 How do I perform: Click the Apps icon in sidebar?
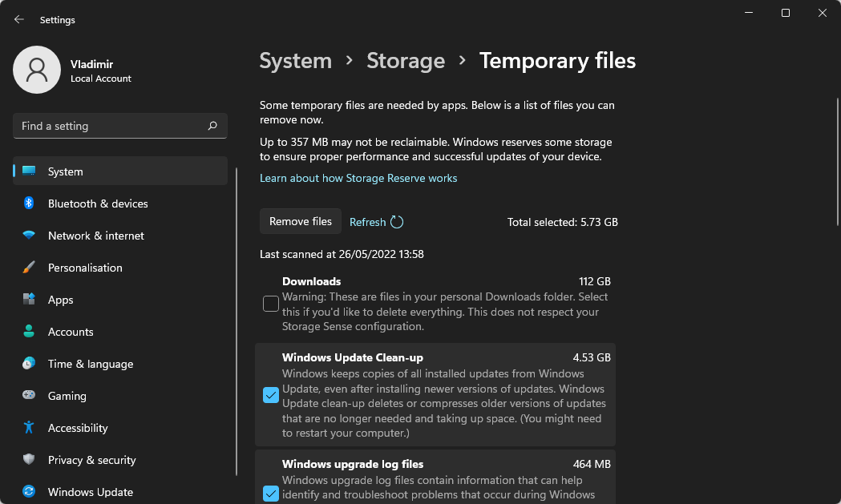click(x=29, y=299)
